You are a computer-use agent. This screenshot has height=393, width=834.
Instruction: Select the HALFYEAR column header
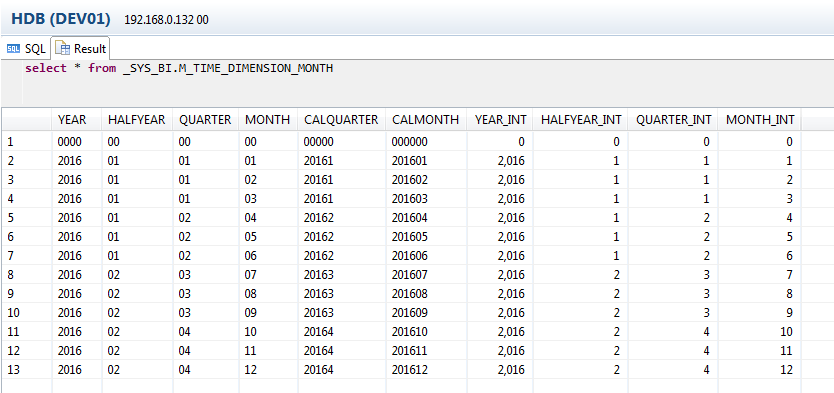(x=137, y=120)
